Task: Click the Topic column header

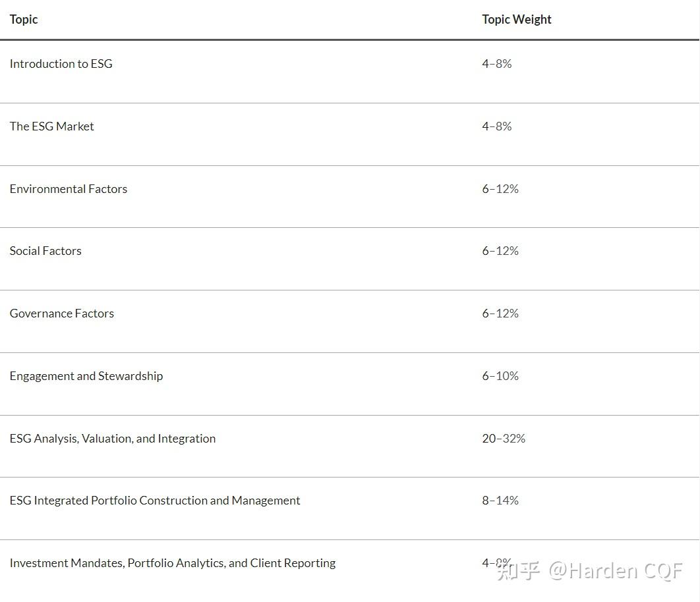Action: (24, 20)
